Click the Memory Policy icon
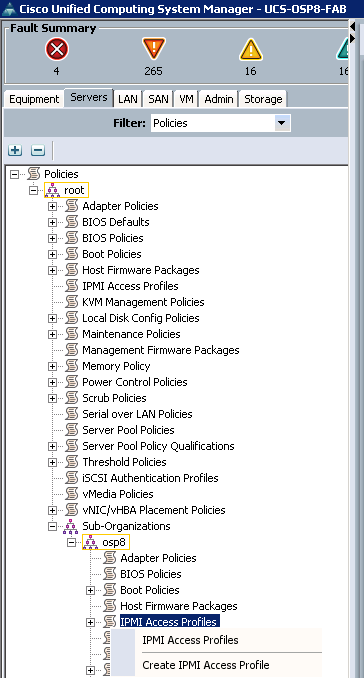The height and width of the screenshot is (678, 364). pos(71,366)
